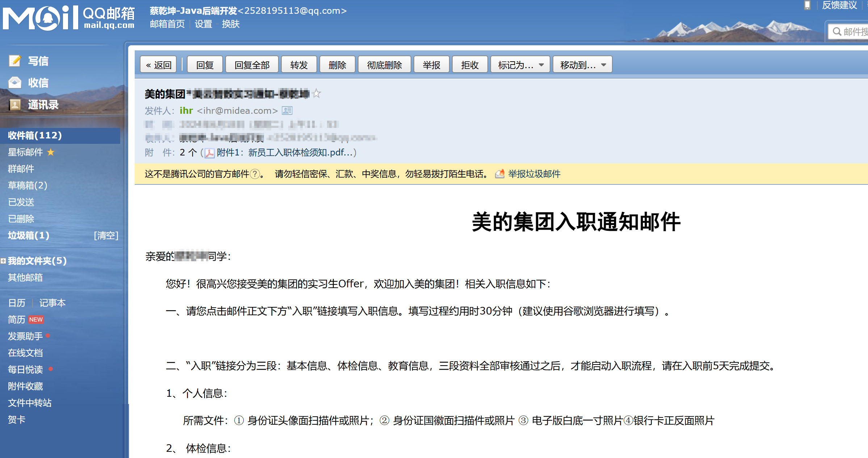Click the question mark help icon
This screenshot has height=458, width=868.
[255, 174]
